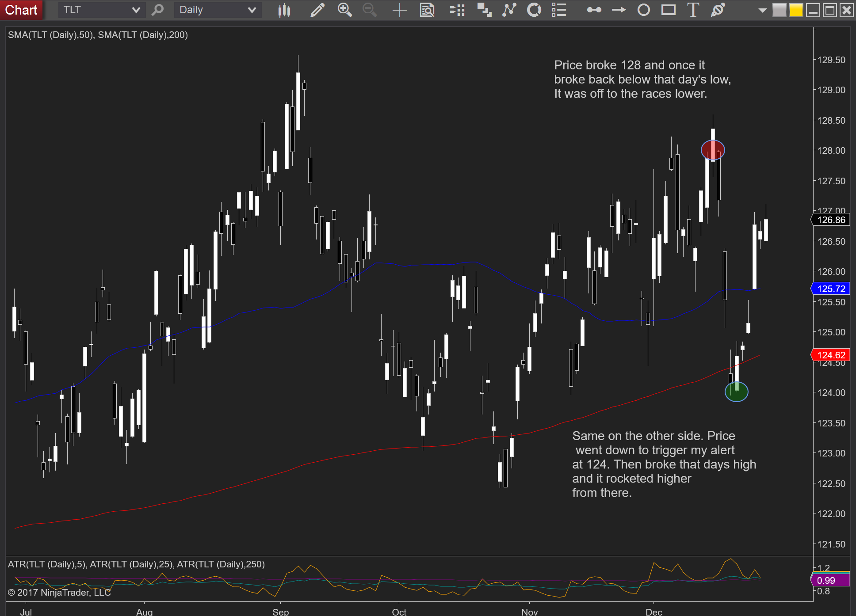Select the 'Price broke 128' text annotation

tap(642, 80)
